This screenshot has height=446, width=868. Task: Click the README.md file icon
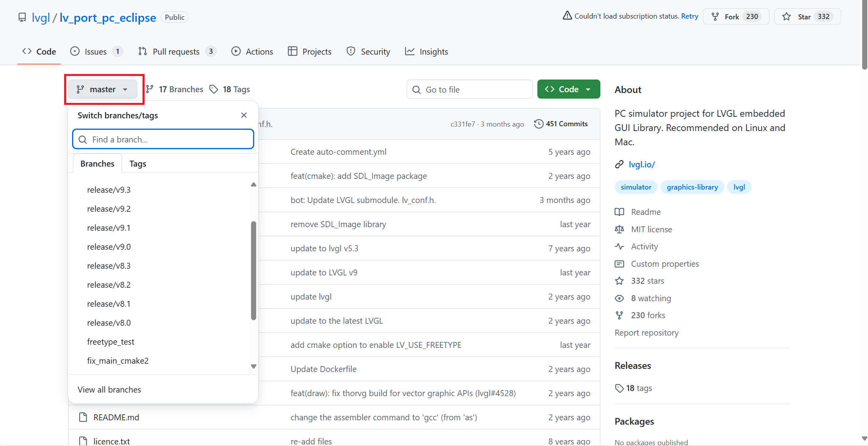[83, 417]
